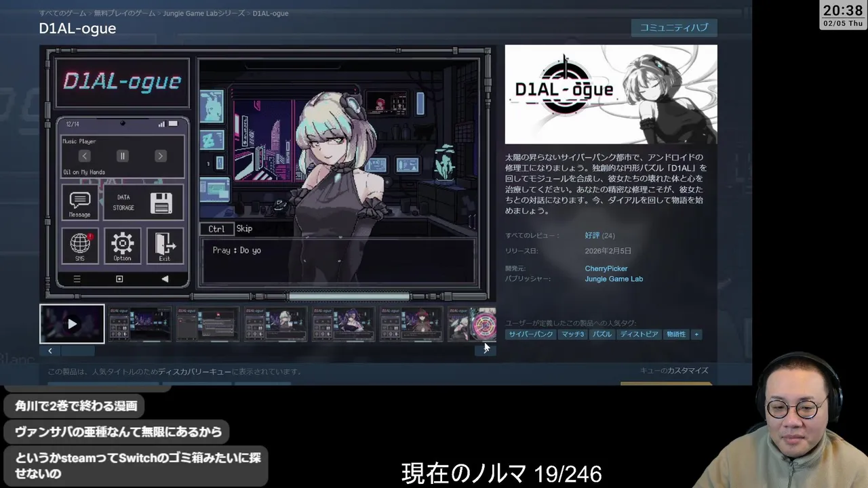The height and width of the screenshot is (488, 868).
Task: Select the マッチ3 tag
Action: 572,334
